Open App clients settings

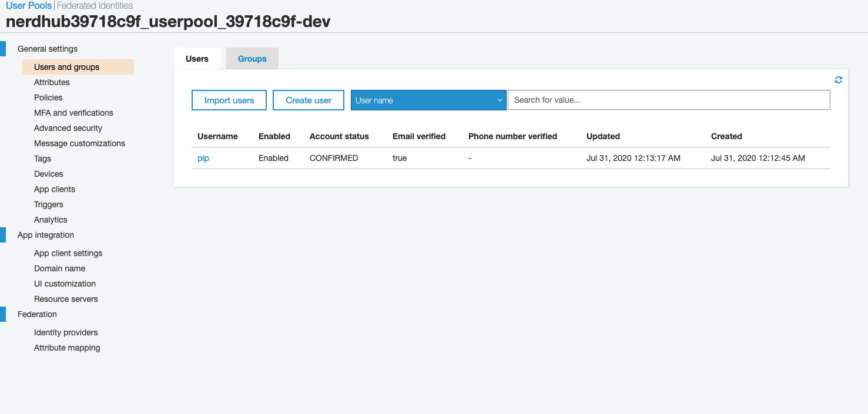click(x=54, y=189)
